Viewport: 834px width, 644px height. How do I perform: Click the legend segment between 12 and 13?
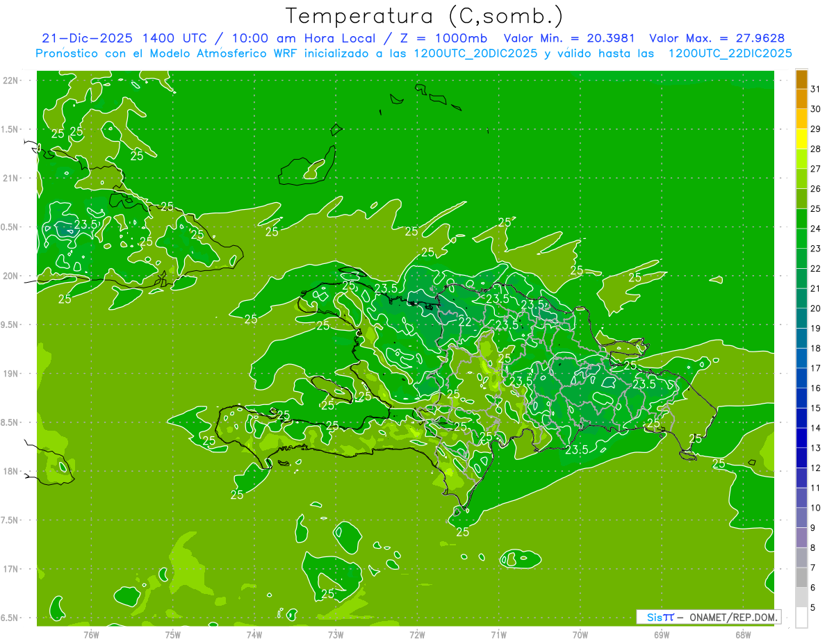pos(801,458)
